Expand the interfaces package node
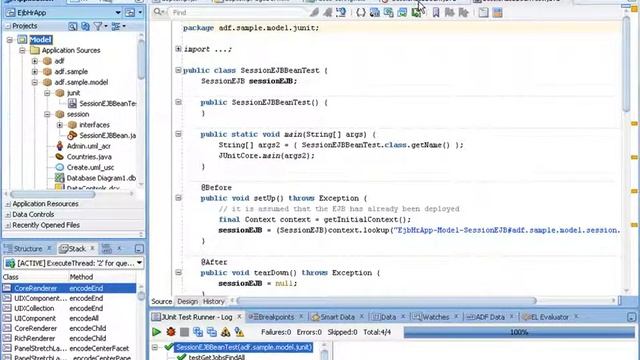The width and height of the screenshot is (640, 360). (x=60, y=124)
